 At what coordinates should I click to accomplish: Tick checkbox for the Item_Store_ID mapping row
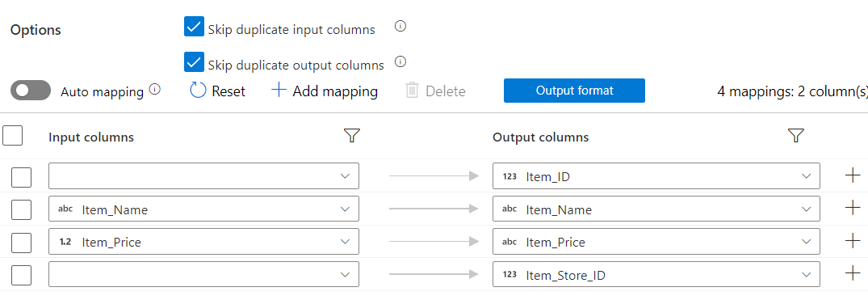click(x=22, y=275)
